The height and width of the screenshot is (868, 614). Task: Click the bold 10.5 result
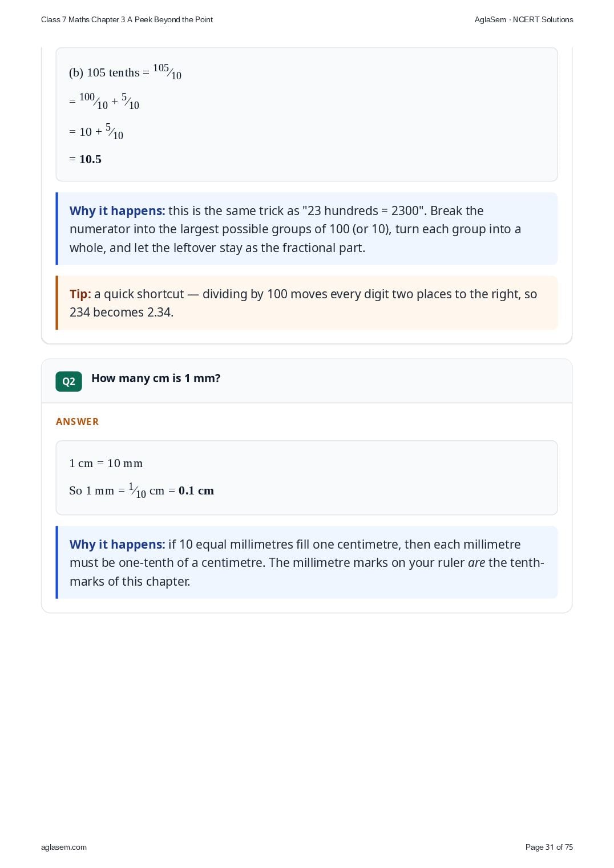pos(90,159)
